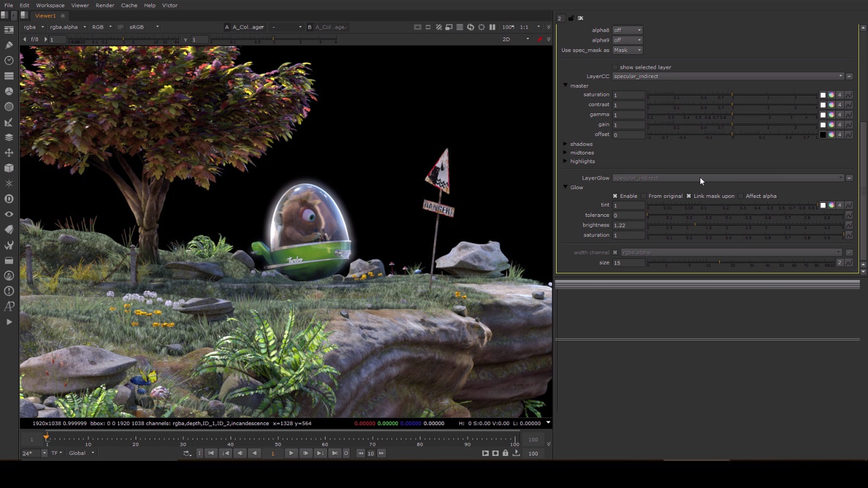Expand the shadows section
Image resolution: width=868 pixels, height=488 pixels.
[x=565, y=144]
